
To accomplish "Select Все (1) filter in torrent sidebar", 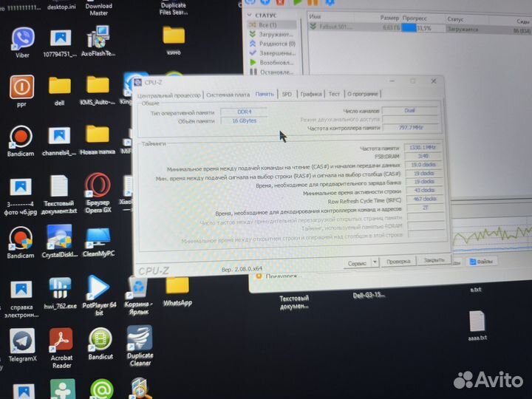I will click(x=271, y=25).
